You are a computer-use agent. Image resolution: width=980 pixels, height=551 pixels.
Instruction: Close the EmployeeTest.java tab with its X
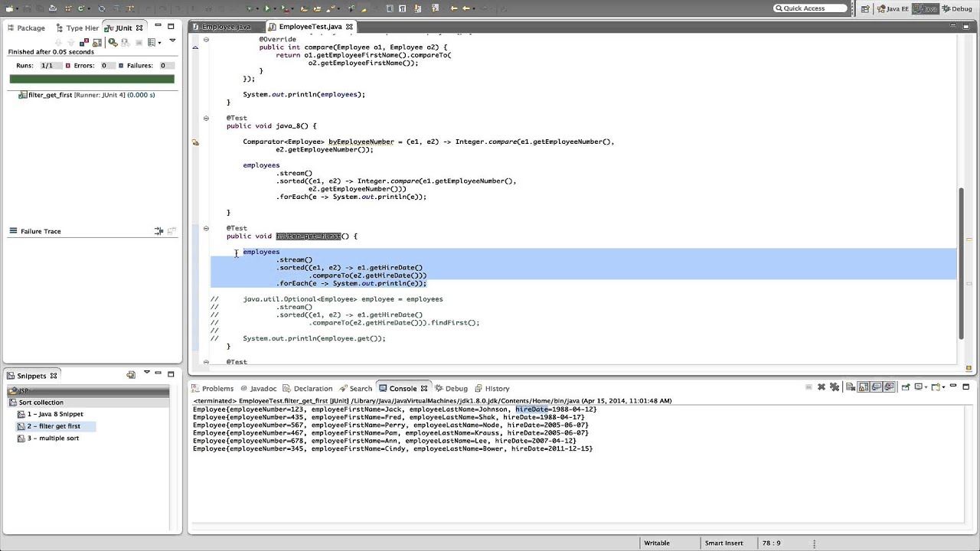349,27
